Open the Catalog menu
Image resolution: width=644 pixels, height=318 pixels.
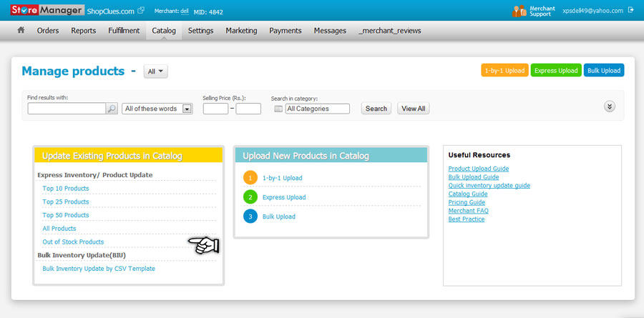pos(164,31)
